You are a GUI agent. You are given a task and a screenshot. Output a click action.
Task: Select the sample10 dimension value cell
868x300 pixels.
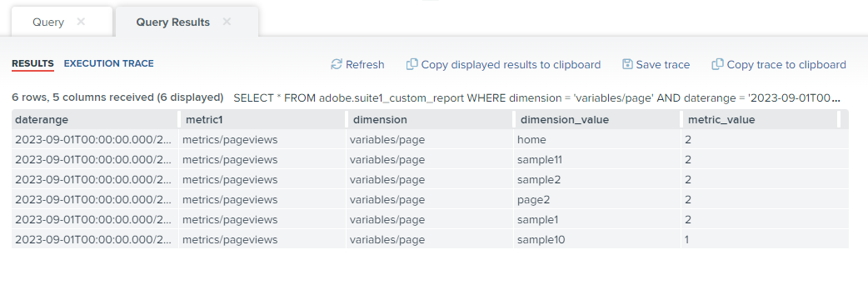tap(597, 240)
